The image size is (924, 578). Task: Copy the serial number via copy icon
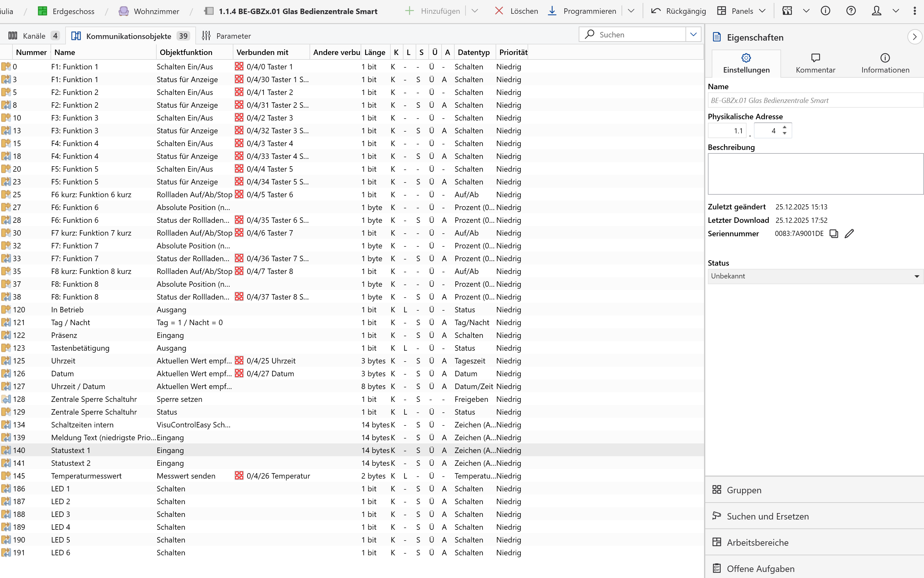point(834,234)
